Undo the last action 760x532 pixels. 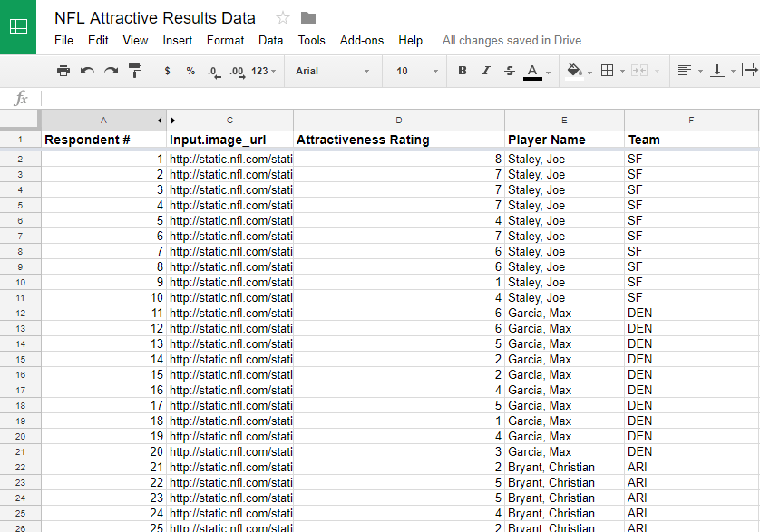(87, 71)
